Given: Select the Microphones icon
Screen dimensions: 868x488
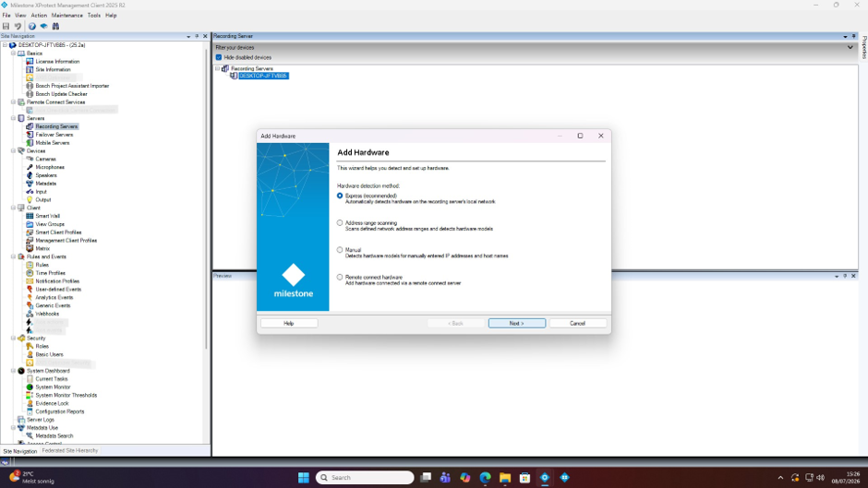Looking at the screenshot, I should pyautogui.click(x=30, y=167).
